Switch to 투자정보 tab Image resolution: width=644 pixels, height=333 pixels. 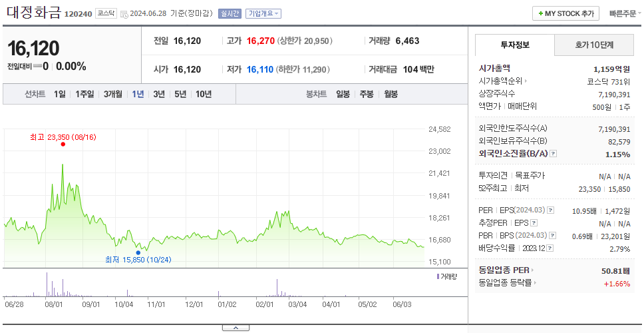click(515, 45)
